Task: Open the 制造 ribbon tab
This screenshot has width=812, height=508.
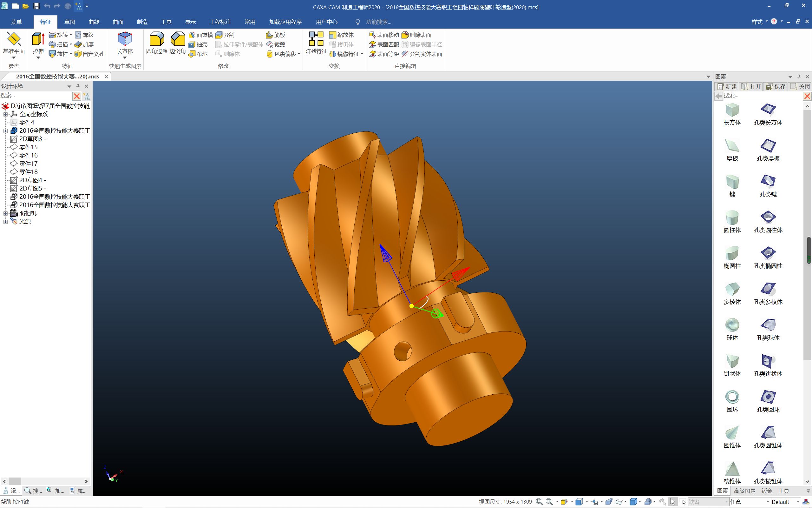Action: coord(142,22)
